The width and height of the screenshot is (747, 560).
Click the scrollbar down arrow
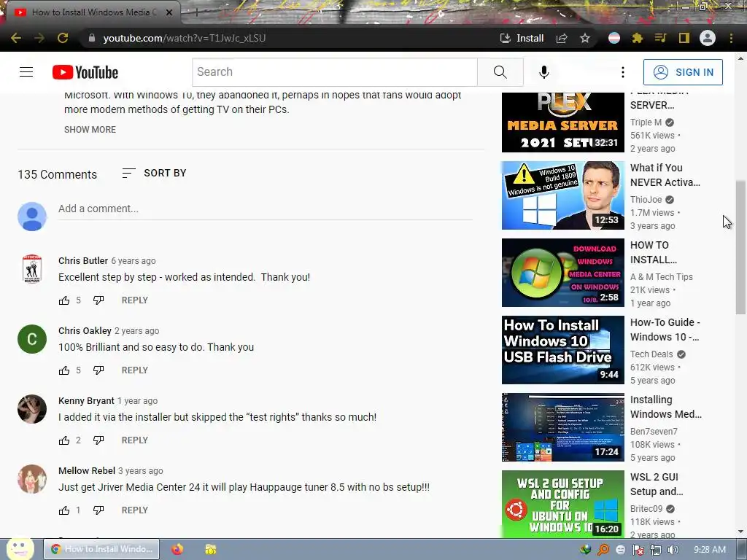coord(740,532)
